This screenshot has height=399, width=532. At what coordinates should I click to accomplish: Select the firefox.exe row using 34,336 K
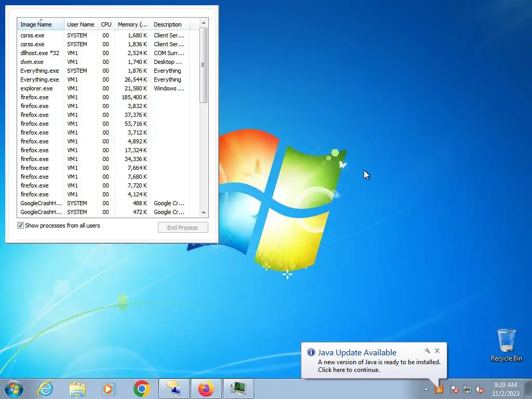click(103, 159)
